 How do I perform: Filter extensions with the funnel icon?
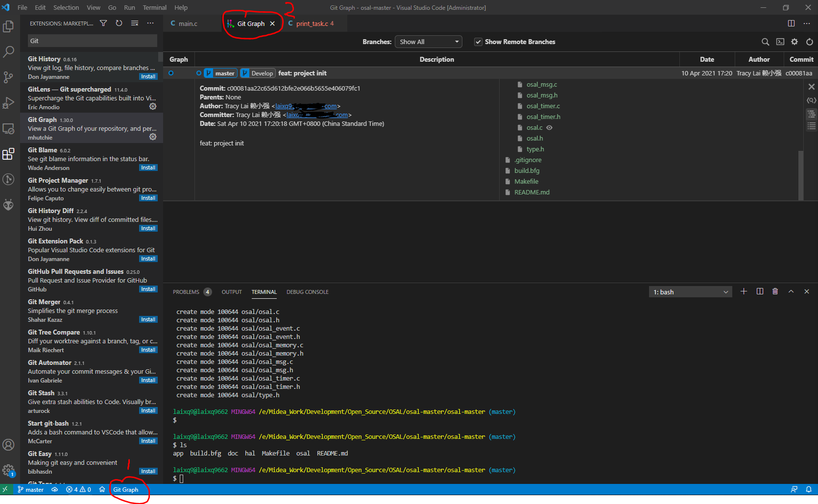[x=103, y=23]
